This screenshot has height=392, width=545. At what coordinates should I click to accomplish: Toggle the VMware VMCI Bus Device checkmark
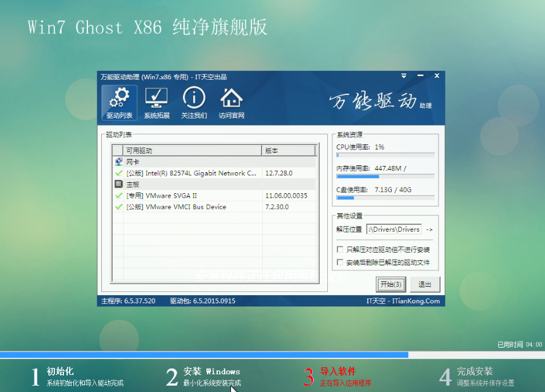tap(119, 206)
